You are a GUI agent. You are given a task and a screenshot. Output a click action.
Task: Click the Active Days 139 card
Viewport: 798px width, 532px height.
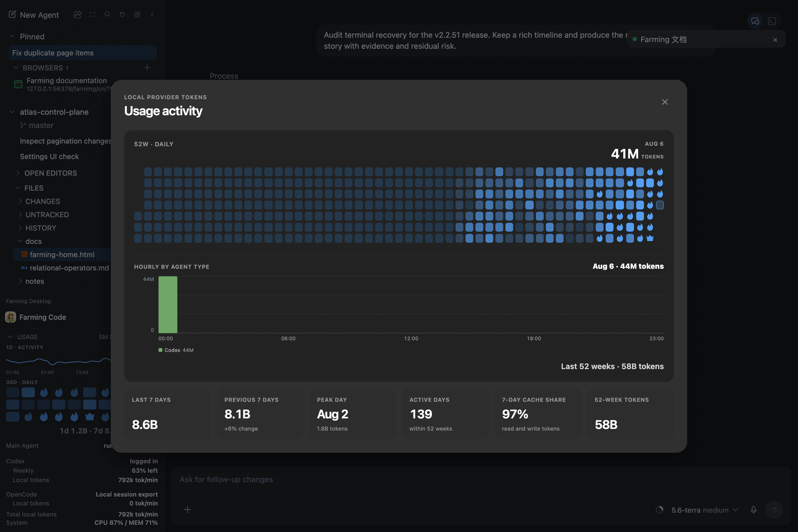click(x=445, y=414)
